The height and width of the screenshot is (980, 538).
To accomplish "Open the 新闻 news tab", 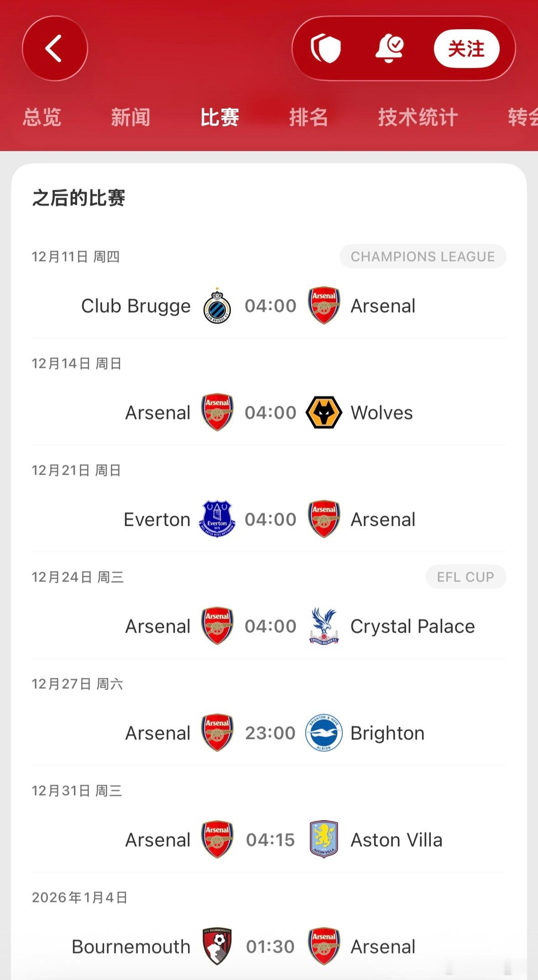I will click(131, 117).
